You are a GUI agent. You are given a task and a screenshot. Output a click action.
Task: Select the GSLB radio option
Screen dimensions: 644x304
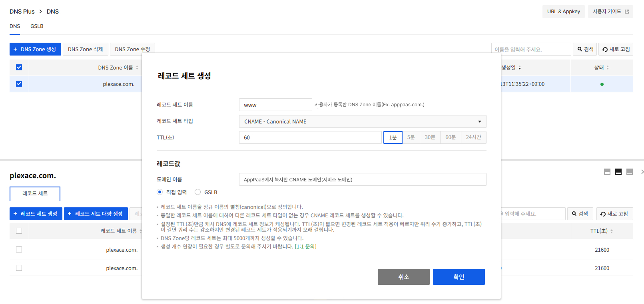coord(198,192)
